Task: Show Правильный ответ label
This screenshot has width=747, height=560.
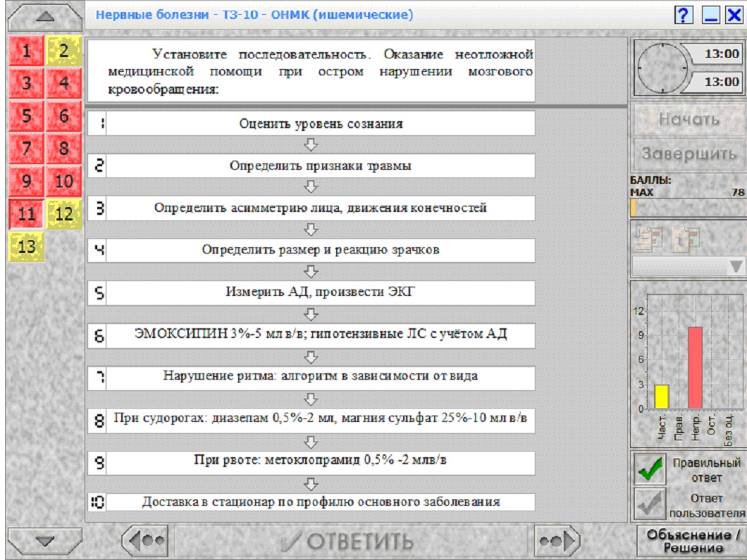Action: [707, 470]
